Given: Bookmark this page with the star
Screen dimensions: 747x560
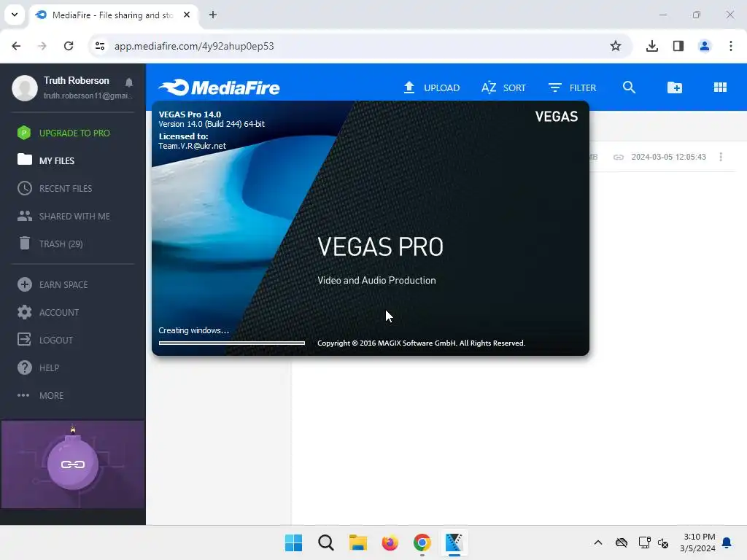Looking at the screenshot, I should coord(616,46).
